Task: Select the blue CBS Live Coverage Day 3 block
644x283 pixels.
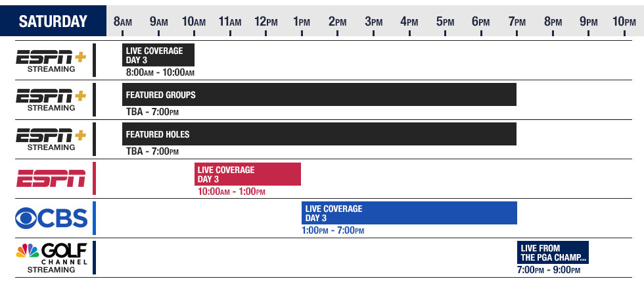Action: (409, 213)
